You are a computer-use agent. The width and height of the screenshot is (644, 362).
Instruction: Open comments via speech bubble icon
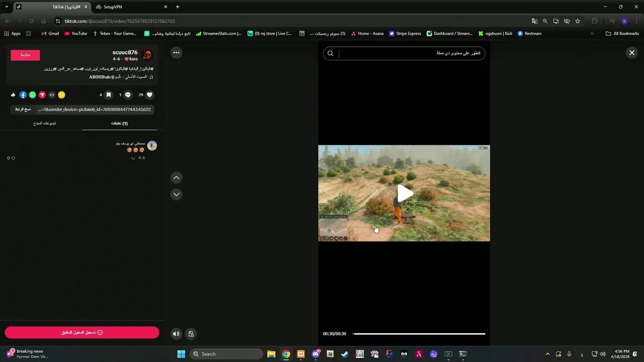pyautogui.click(x=128, y=95)
